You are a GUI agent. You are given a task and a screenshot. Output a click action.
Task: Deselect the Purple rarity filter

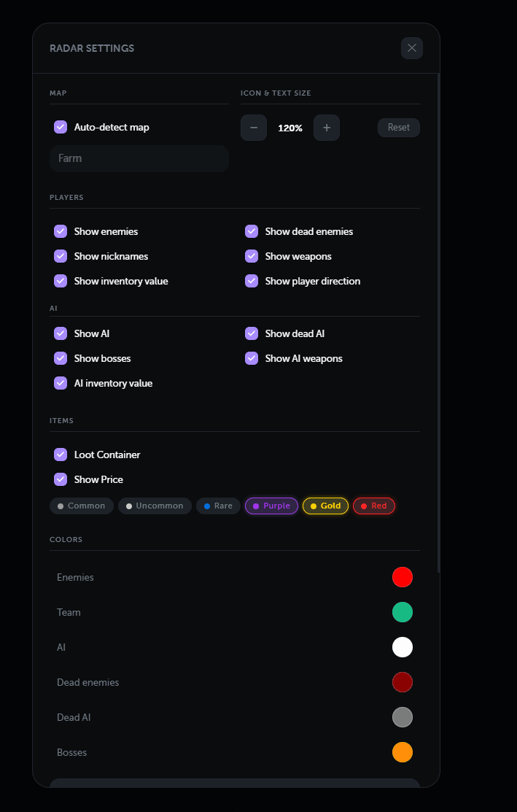(x=271, y=506)
